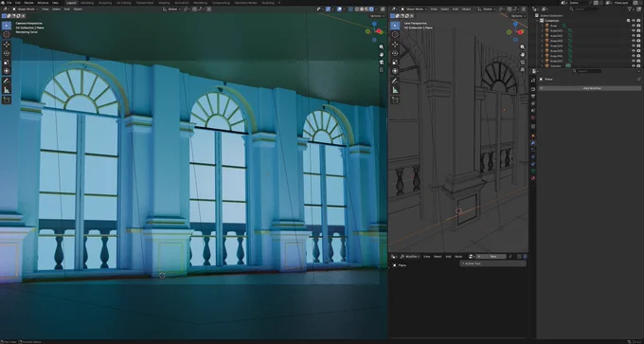Image resolution: width=644 pixels, height=344 pixels.
Task: Open the Render menu
Action: [28, 3]
